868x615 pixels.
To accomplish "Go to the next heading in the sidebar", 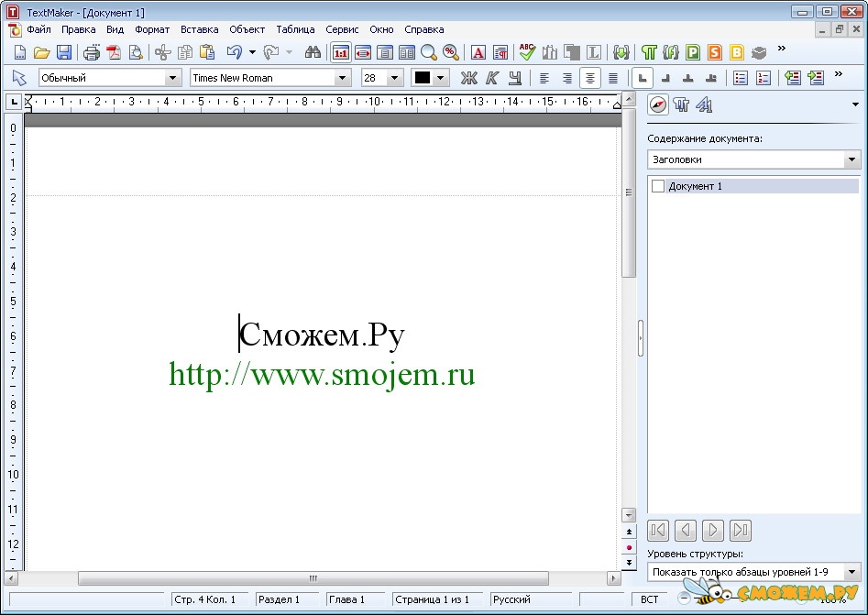I will click(x=712, y=531).
